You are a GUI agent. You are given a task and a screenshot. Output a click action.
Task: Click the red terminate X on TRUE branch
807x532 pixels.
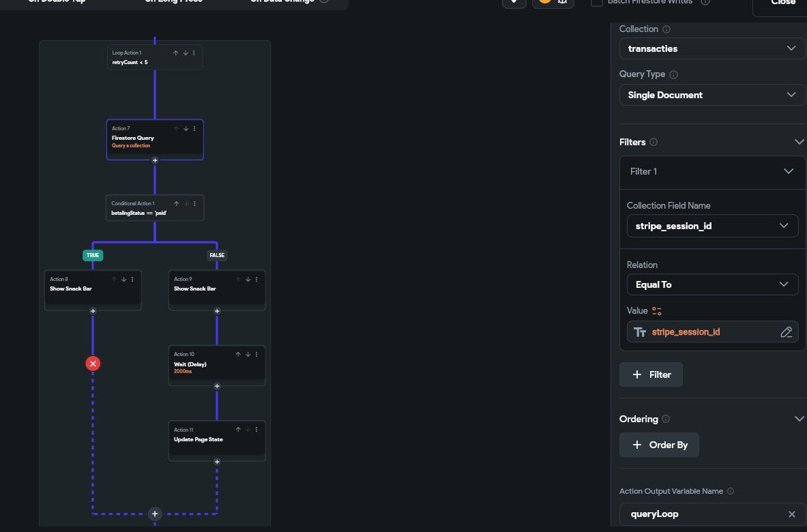tap(93, 364)
